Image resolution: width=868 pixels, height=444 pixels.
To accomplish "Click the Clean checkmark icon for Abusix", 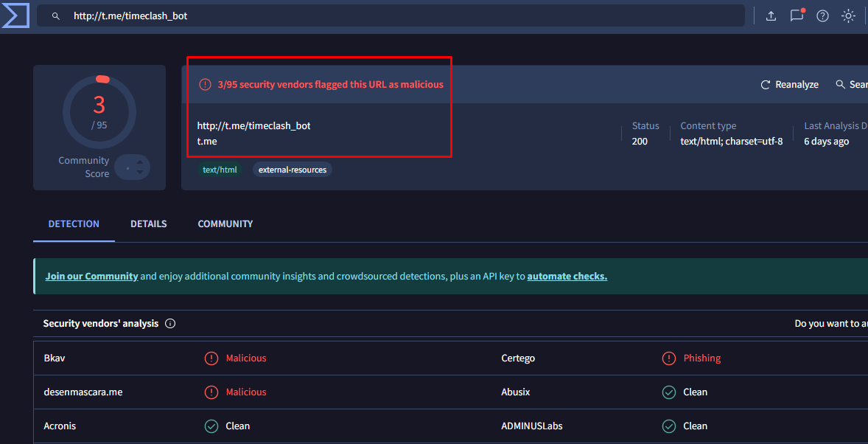I will (669, 392).
